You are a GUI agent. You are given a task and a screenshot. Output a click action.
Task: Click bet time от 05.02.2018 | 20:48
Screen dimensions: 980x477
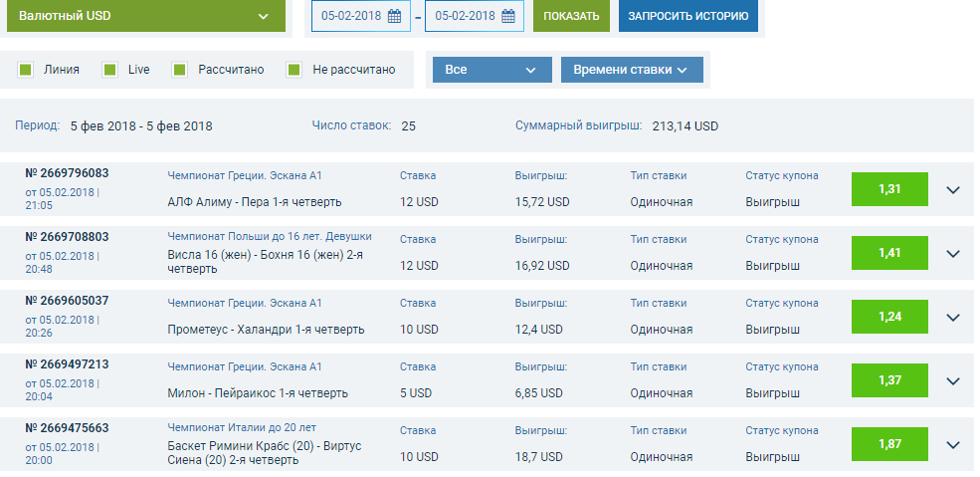tap(63, 263)
